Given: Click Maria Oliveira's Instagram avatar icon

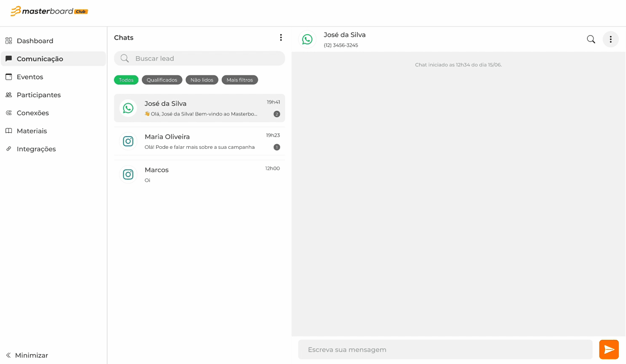Looking at the screenshot, I should [128, 141].
